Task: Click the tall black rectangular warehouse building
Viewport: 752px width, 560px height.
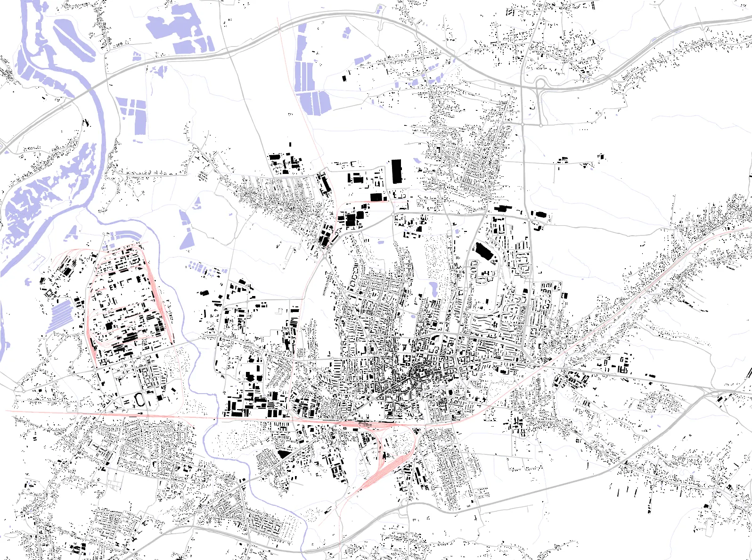Action: (396, 171)
